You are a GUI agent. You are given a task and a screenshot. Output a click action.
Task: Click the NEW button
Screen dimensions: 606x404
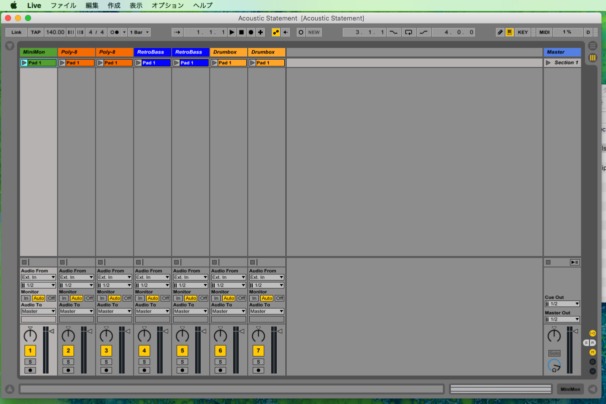coord(314,32)
